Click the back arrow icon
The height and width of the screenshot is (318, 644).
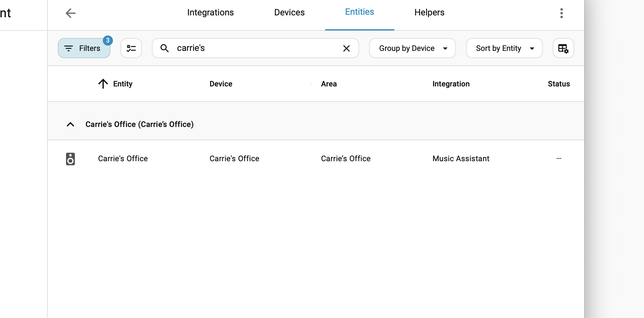(x=70, y=13)
